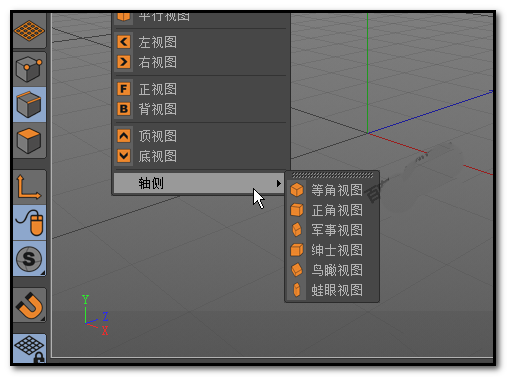This screenshot has width=507, height=377.
Task: Click the up arrow icon beside 顶视图
Action: (x=124, y=136)
